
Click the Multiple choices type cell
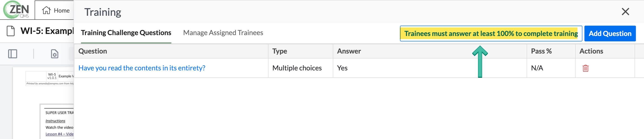click(x=297, y=68)
